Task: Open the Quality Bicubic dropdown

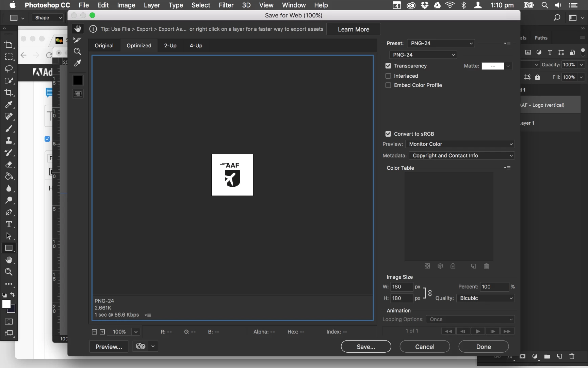Action: 485,298
